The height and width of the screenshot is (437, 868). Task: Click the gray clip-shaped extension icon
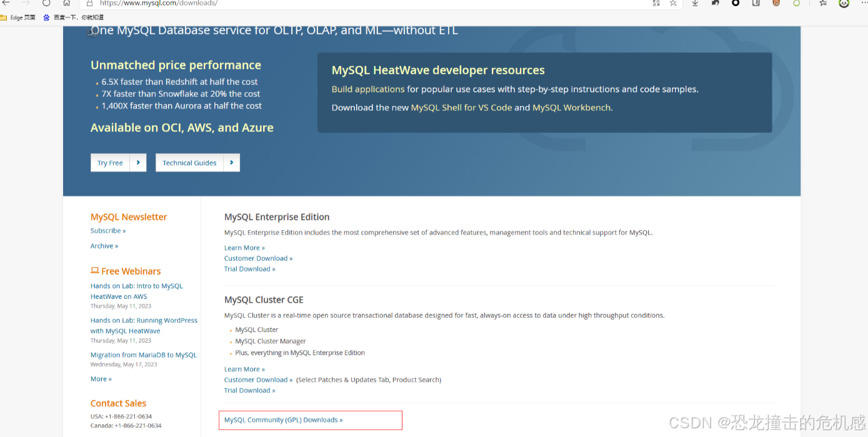(x=756, y=3)
